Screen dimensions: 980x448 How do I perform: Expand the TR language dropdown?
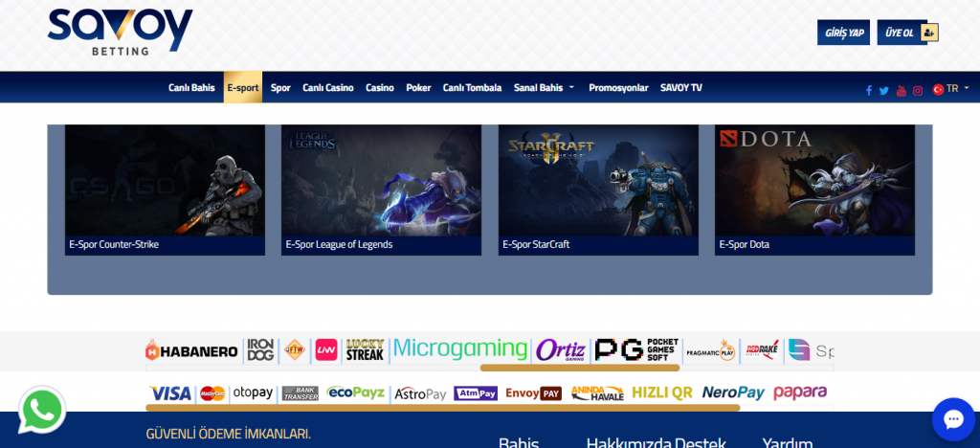pyautogui.click(x=951, y=89)
